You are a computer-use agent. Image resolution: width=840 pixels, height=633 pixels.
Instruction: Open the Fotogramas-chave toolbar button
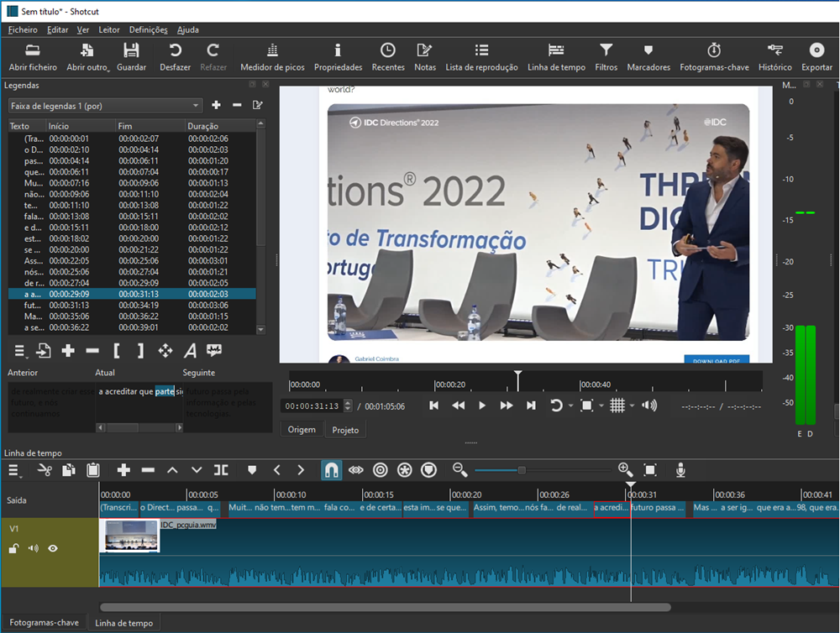tap(713, 56)
